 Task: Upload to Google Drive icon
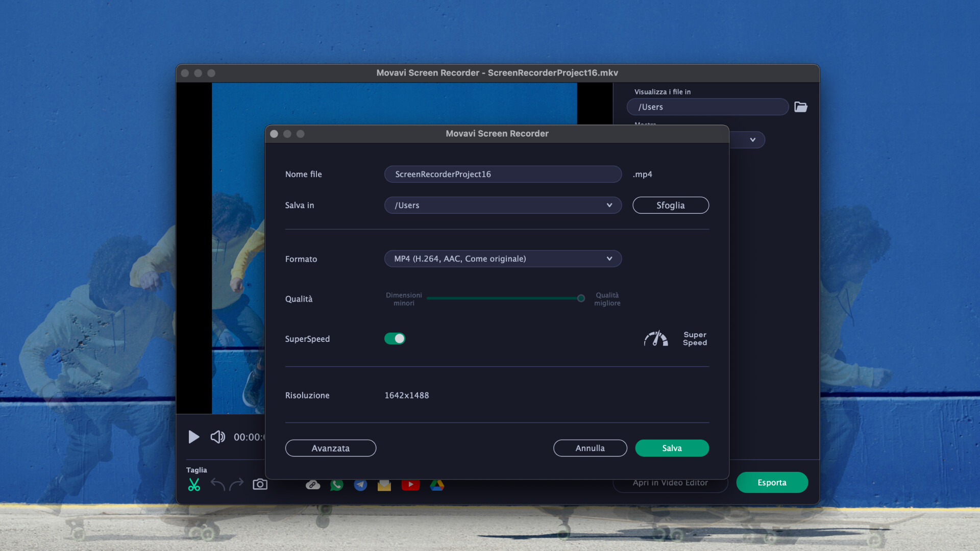[437, 485]
